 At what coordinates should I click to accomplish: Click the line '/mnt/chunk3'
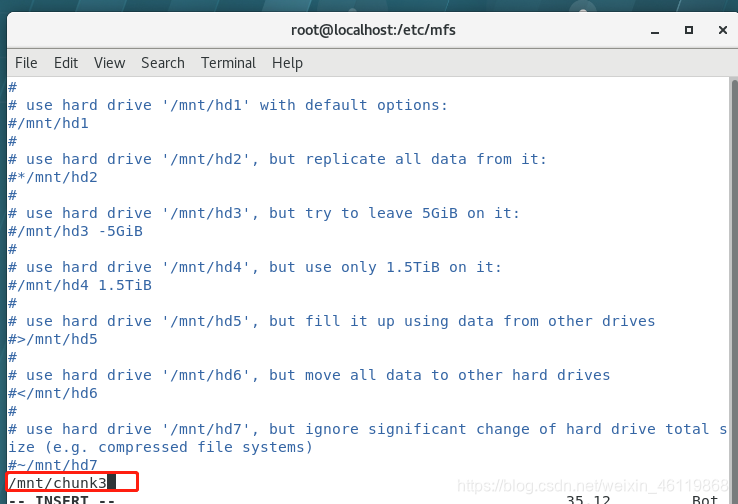pyautogui.click(x=57, y=483)
